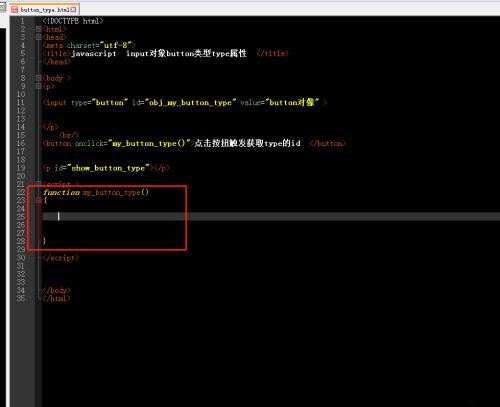Place cursor in the <title> javascript text
The width and height of the screenshot is (500, 407).
coord(94,53)
